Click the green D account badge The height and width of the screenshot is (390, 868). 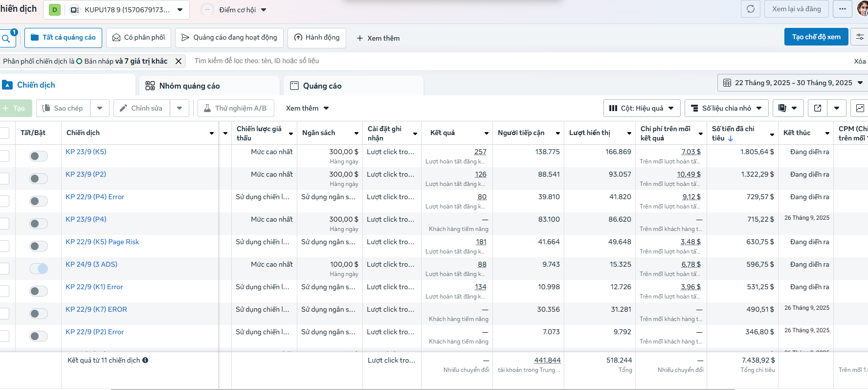55,10
